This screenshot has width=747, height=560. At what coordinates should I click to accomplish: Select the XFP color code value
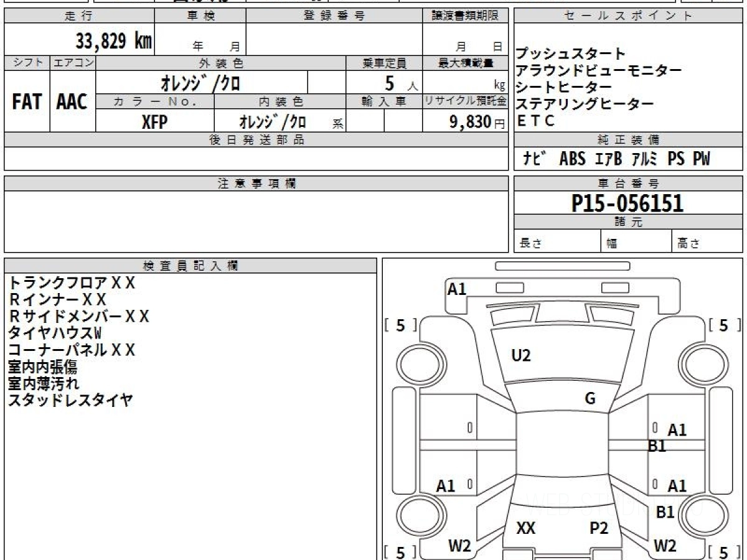[x=154, y=122]
